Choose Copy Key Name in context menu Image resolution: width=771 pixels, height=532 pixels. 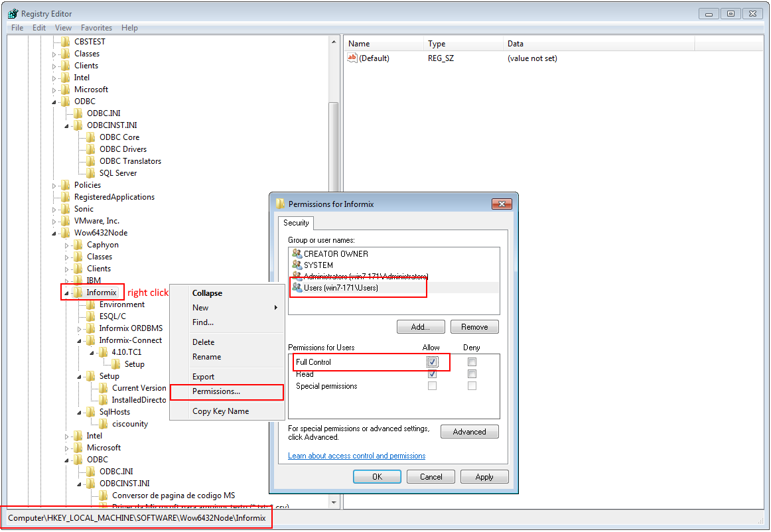coord(227,411)
